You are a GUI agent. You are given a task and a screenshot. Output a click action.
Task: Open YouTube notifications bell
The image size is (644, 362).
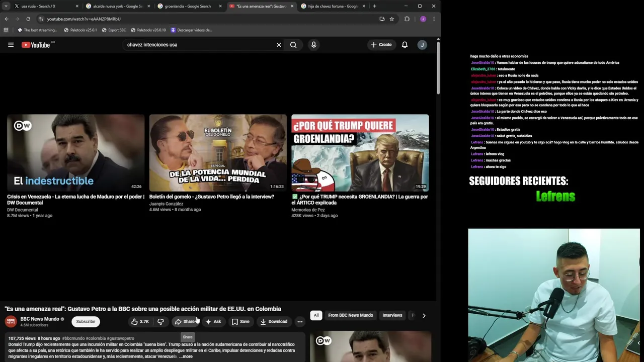405,45
